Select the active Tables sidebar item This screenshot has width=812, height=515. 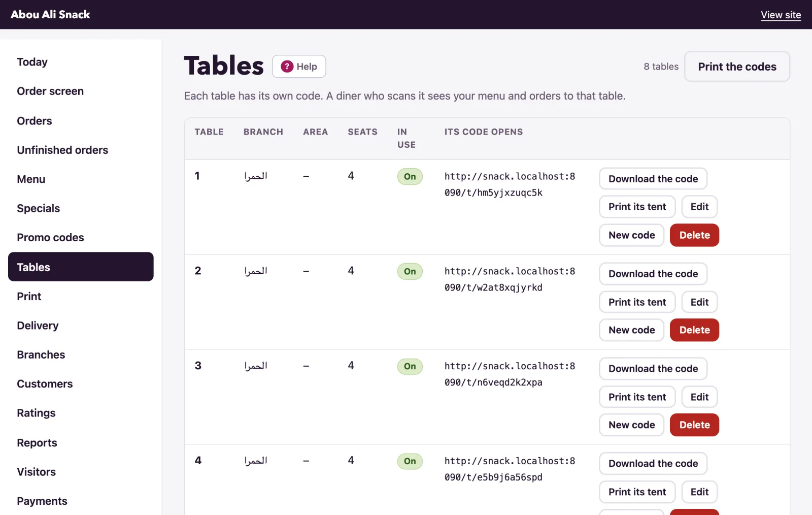click(81, 267)
